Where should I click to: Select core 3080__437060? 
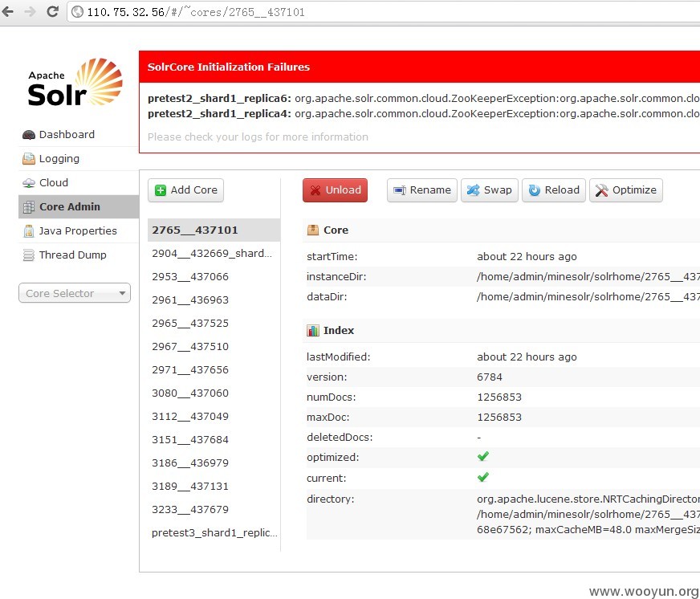point(214,393)
